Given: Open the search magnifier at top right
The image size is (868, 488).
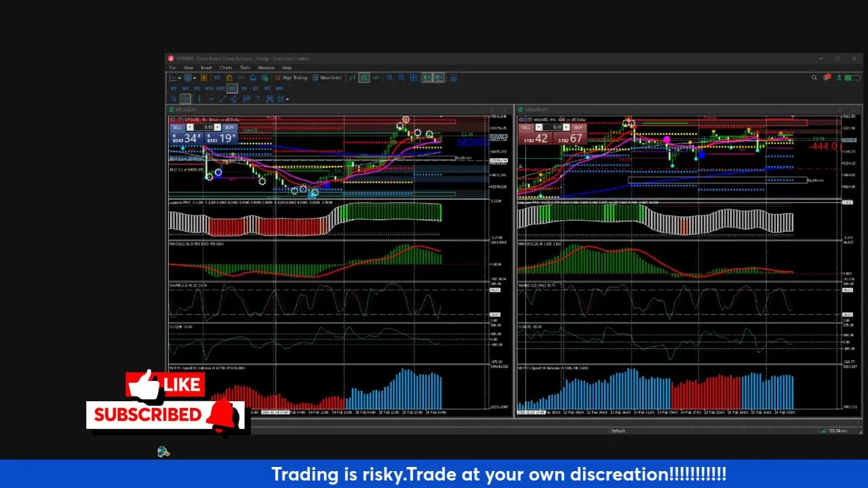Looking at the screenshot, I should 814,77.
